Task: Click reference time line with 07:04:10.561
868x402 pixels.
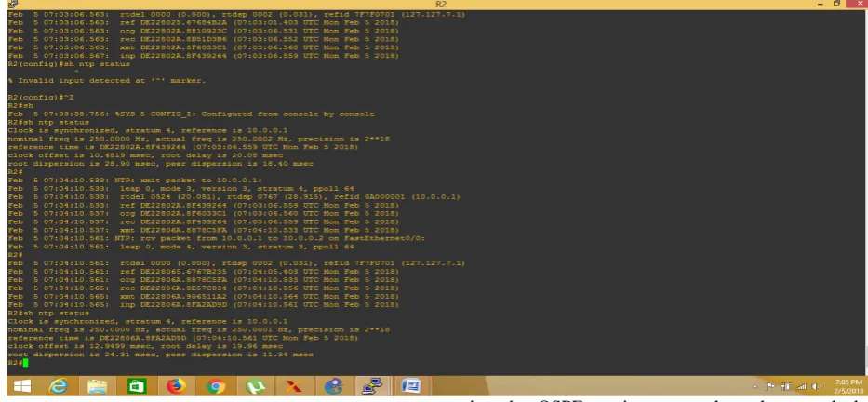Action: coord(182,338)
